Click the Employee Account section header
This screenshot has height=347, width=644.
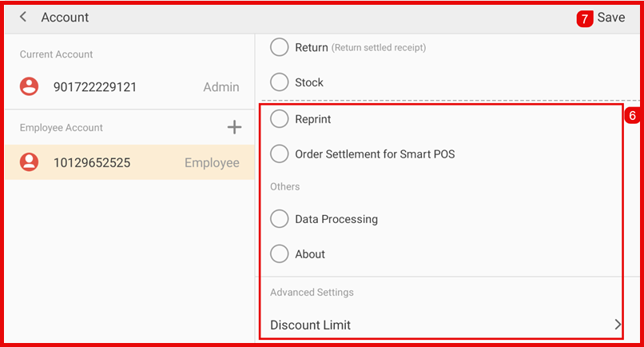pos(62,128)
